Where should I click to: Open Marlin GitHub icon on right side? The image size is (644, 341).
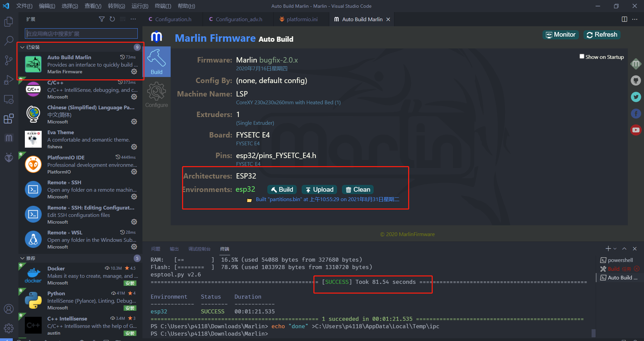pyautogui.click(x=636, y=80)
